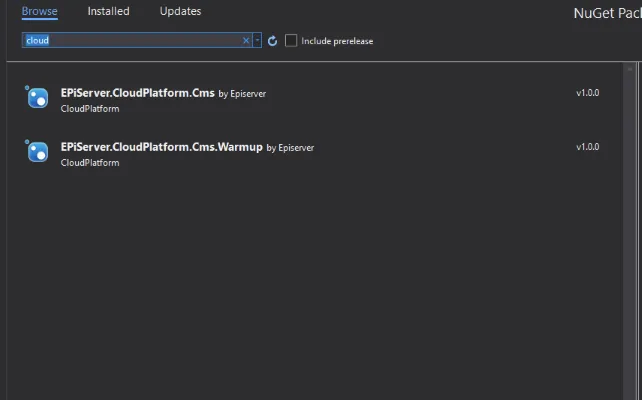This screenshot has width=642, height=400.
Task: Click v1.0.0 version of EPiServer.CloudPlatform.Cms
Action: (588, 93)
